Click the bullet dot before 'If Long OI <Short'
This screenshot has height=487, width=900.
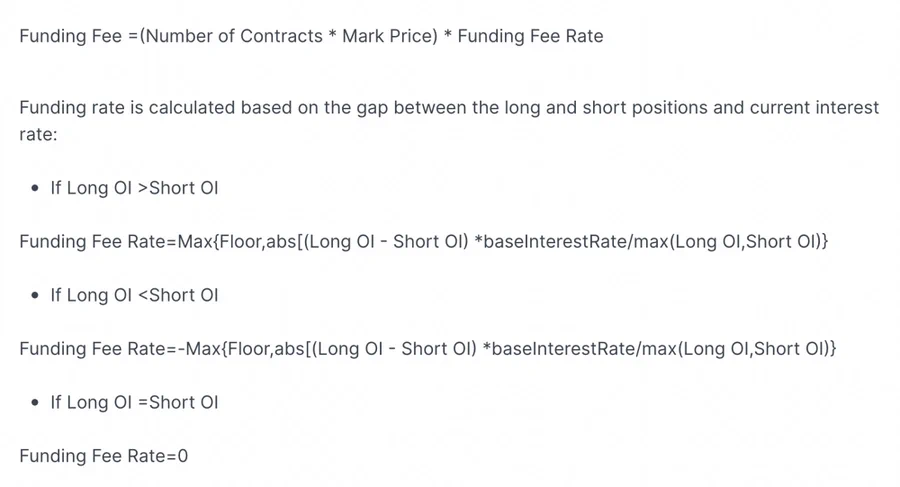36,295
